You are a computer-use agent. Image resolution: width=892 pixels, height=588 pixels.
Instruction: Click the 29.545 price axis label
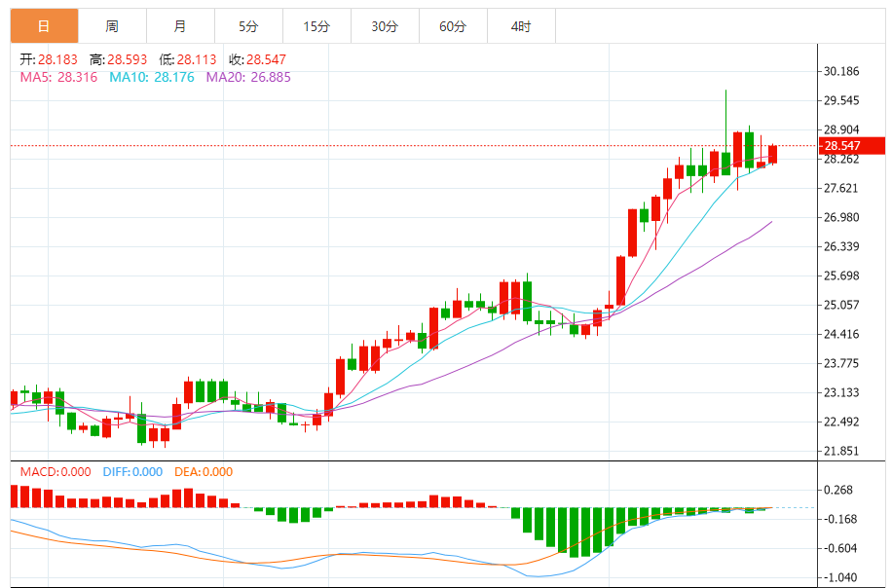click(x=841, y=100)
